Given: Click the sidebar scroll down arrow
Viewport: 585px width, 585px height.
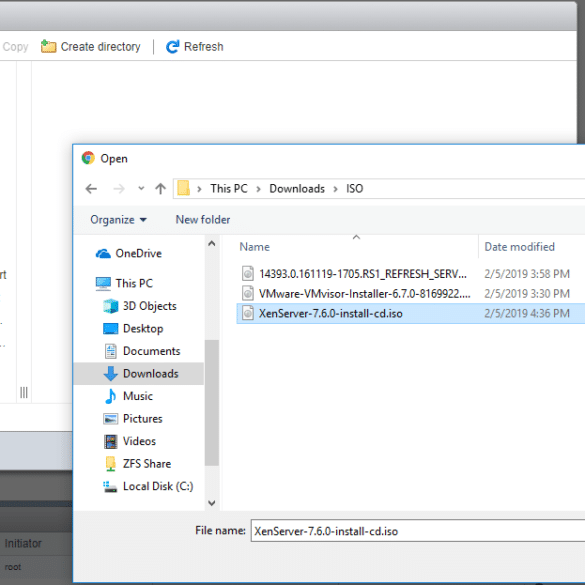Looking at the screenshot, I should click(212, 503).
